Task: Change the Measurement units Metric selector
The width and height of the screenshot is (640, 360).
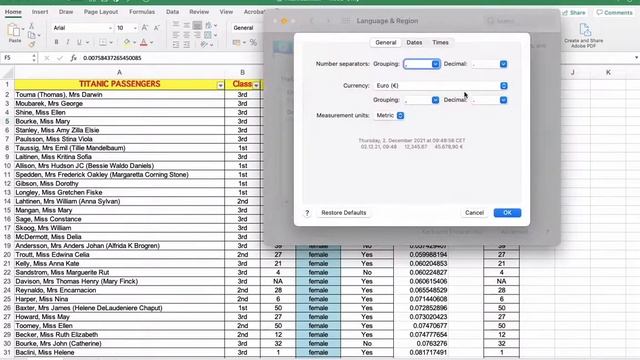Action: click(x=389, y=116)
